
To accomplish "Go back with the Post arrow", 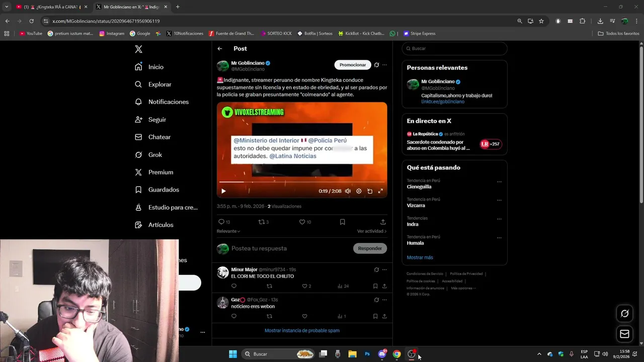I will pyautogui.click(x=220, y=49).
